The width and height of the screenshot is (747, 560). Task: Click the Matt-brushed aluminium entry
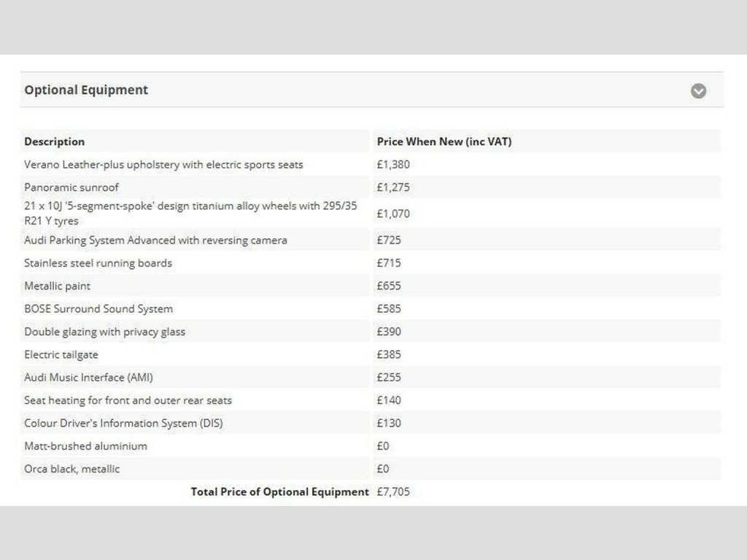(x=85, y=446)
